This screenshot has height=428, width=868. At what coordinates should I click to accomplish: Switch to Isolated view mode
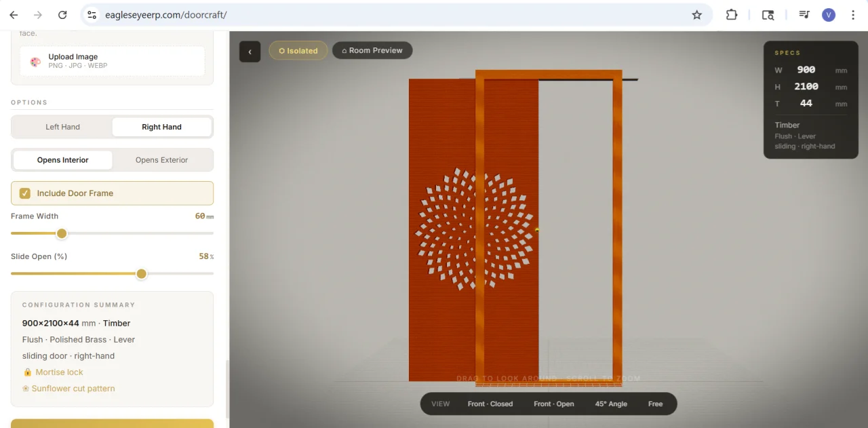pyautogui.click(x=298, y=51)
